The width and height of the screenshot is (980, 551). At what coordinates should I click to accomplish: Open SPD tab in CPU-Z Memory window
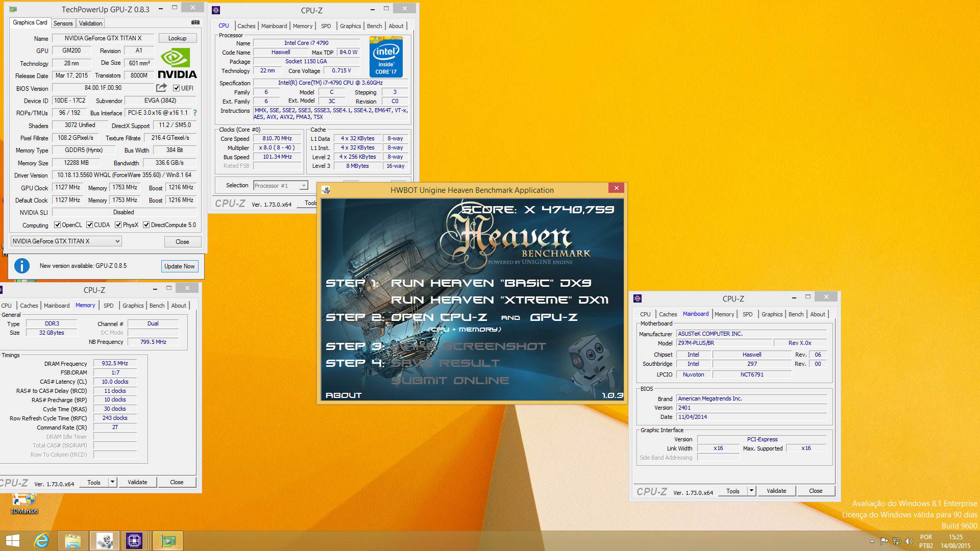109,306
